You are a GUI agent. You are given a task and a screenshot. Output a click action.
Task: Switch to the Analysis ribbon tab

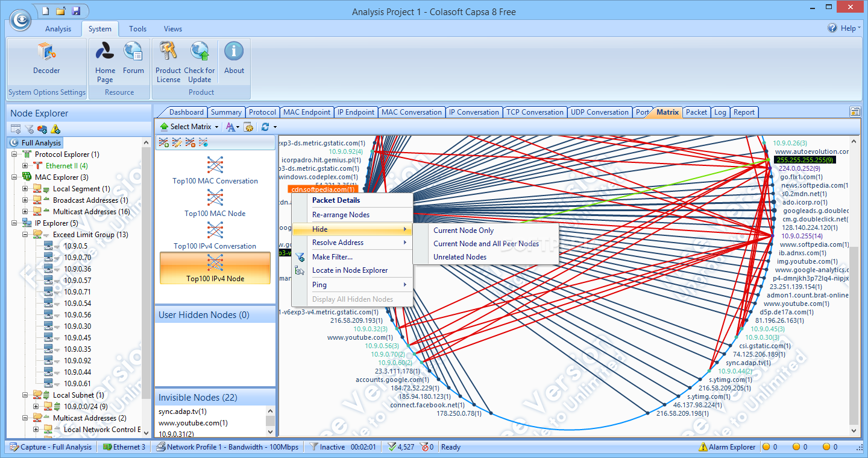pyautogui.click(x=58, y=28)
